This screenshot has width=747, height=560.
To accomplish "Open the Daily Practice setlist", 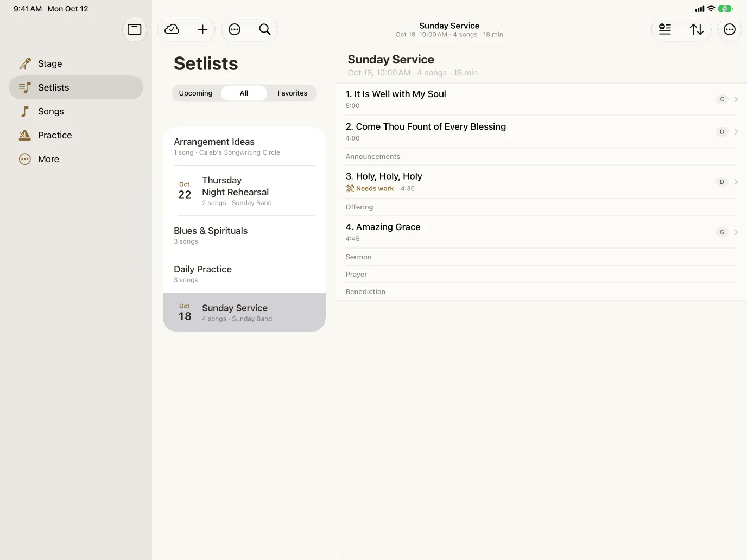I will point(244,274).
